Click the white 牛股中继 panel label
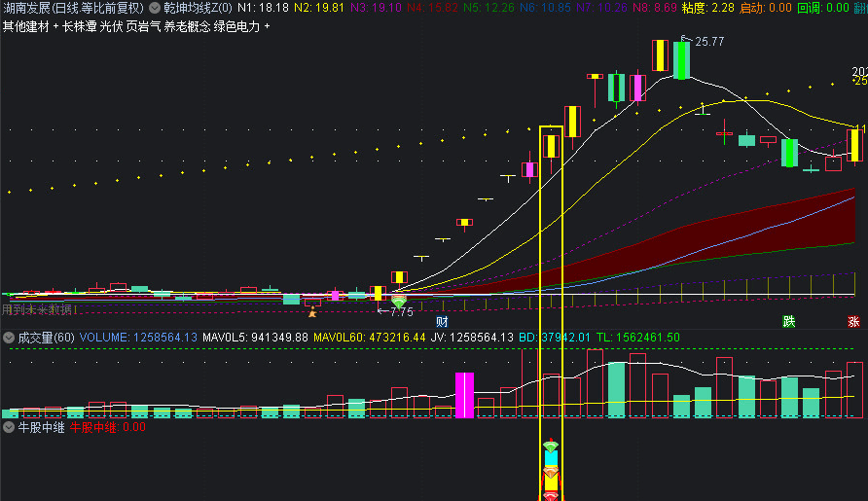Viewport: 868px width, 501px height. pyautogui.click(x=41, y=427)
